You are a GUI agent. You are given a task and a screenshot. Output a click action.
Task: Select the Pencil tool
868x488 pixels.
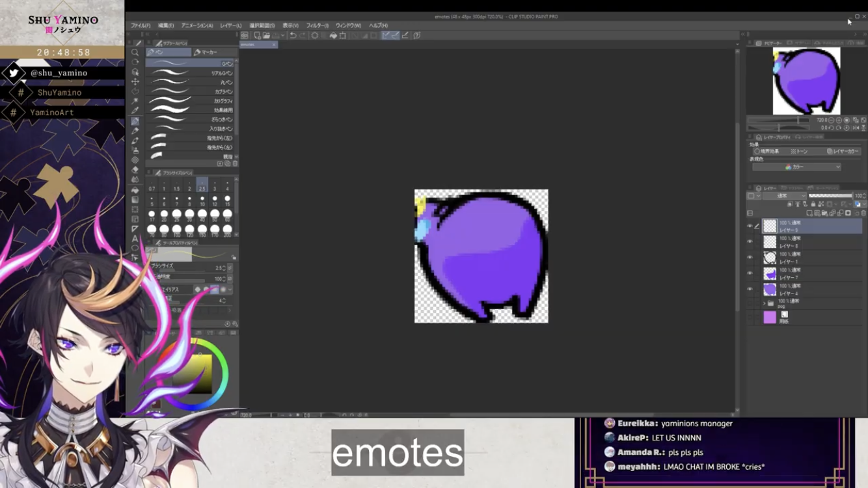[x=135, y=131]
